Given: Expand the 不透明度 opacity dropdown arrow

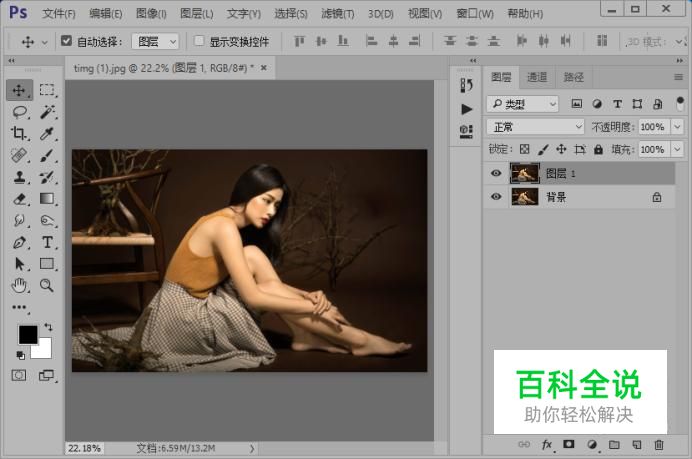Looking at the screenshot, I should 677,127.
